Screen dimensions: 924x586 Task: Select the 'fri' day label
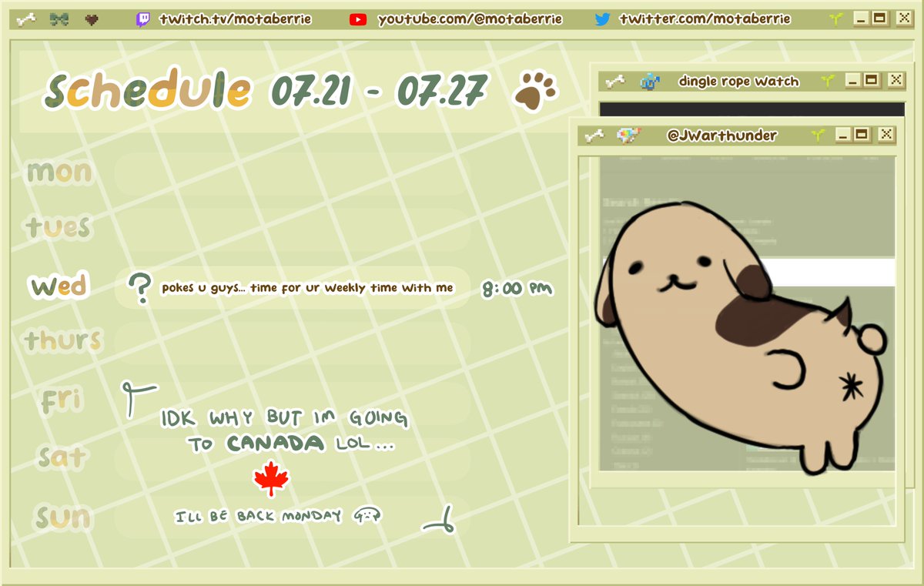62,399
